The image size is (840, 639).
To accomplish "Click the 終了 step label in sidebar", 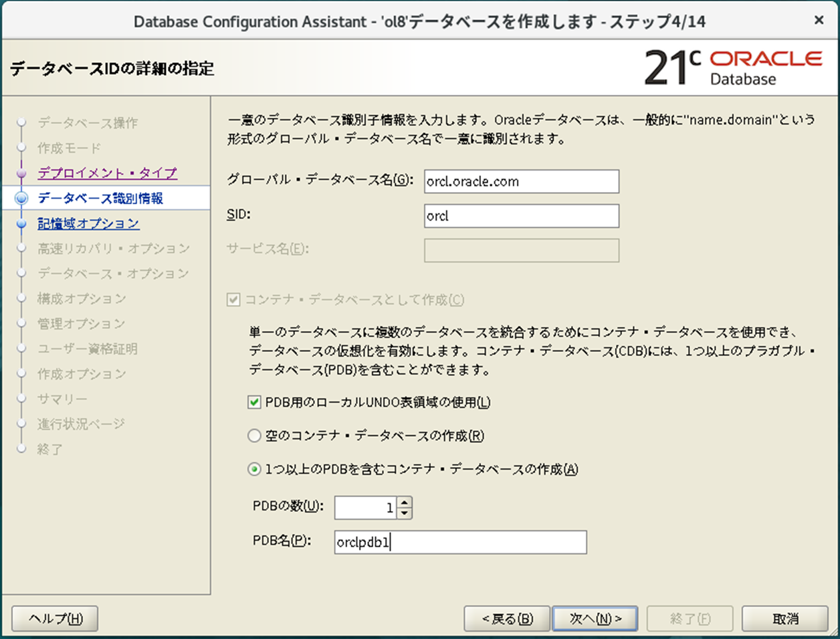I will pos(50,449).
